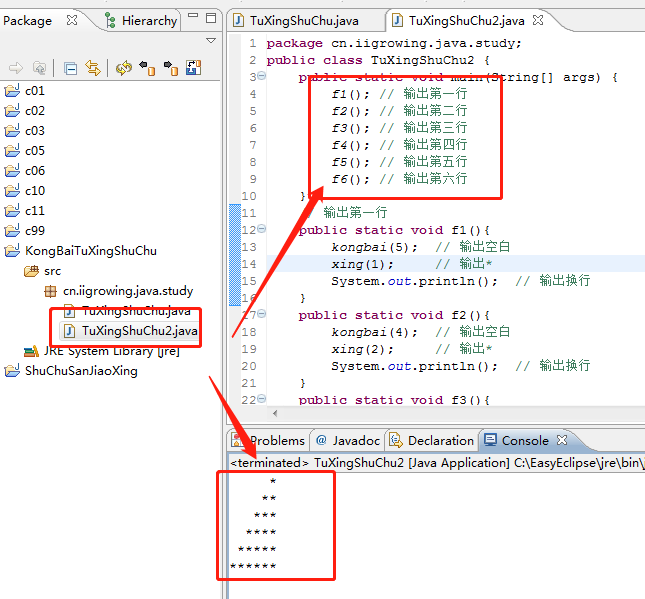Click the f6() call on line 9
The height and width of the screenshot is (599, 645).
351,179
